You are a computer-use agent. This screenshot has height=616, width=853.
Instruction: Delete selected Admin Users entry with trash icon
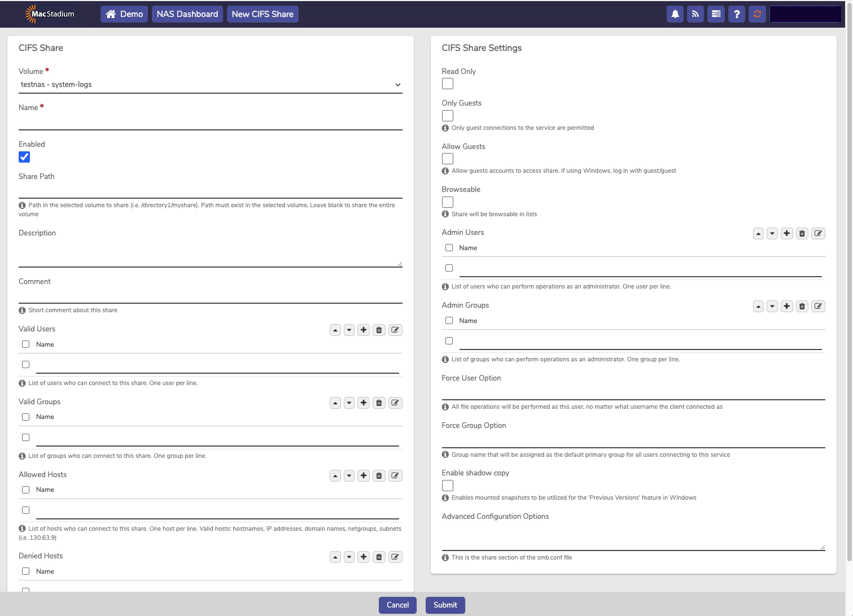tap(802, 233)
